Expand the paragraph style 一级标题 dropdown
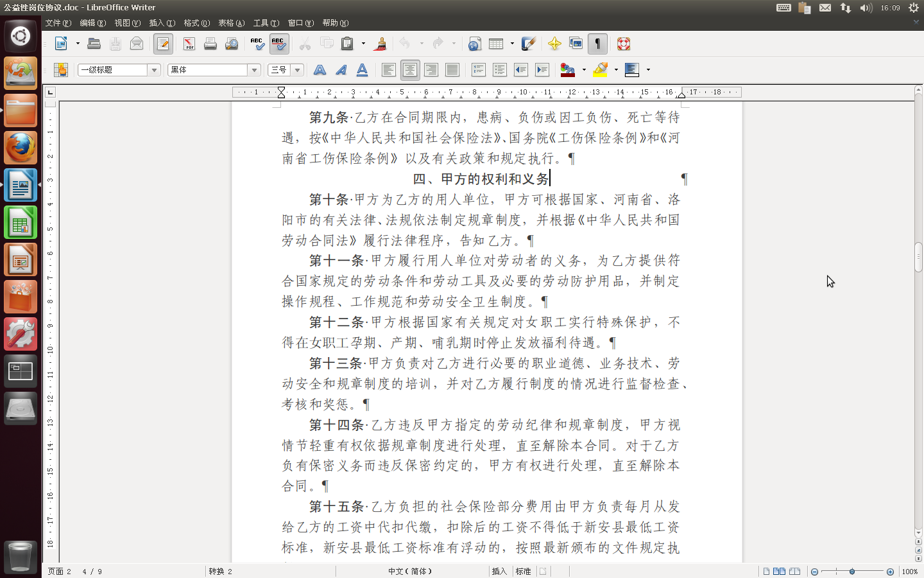Image resolution: width=924 pixels, height=578 pixels. (x=154, y=70)
